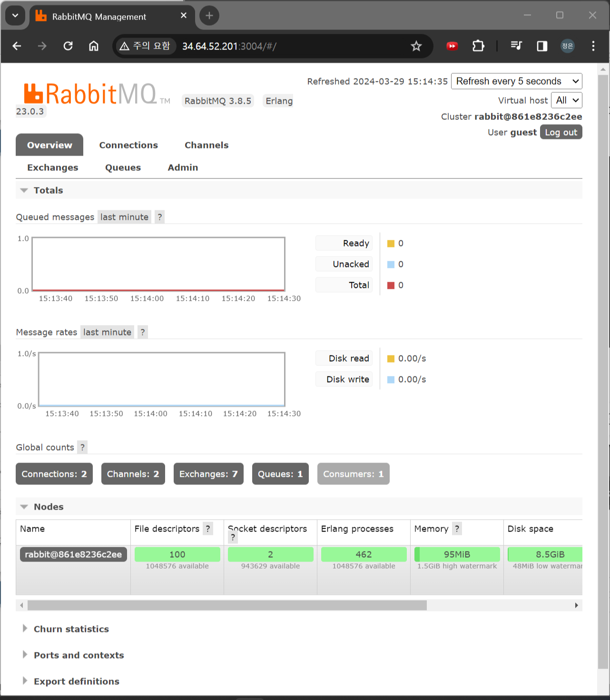Click the Ready legend label
This screenshot has height=700, width=610.
344,244
